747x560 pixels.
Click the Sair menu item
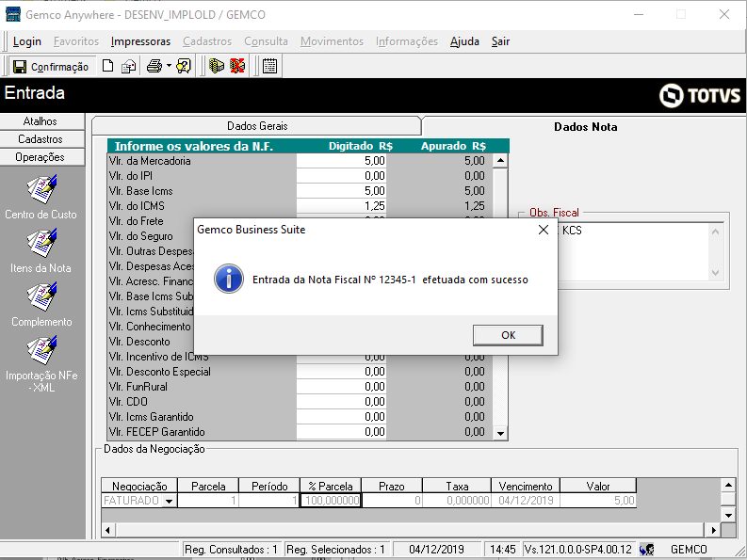tap(501, 41)
